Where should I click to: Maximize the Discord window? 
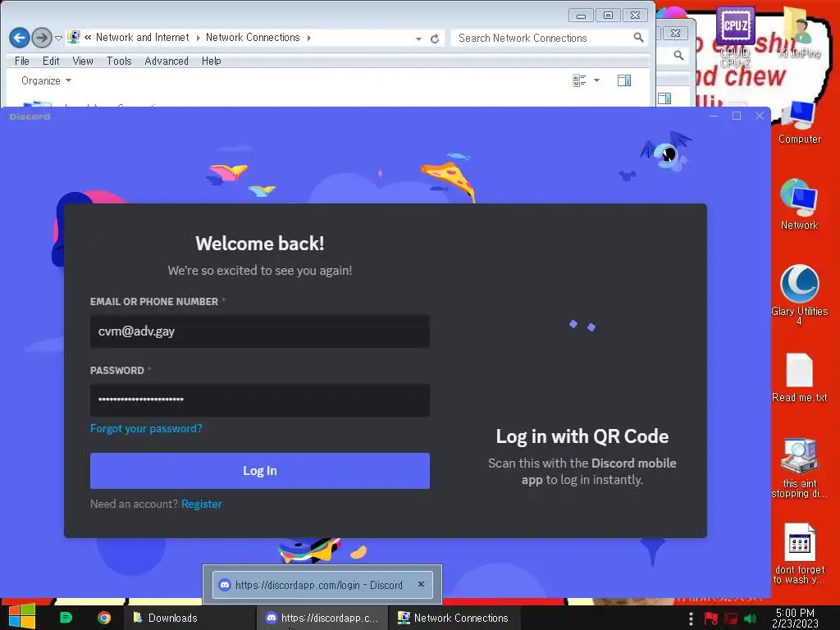[737, 116]
